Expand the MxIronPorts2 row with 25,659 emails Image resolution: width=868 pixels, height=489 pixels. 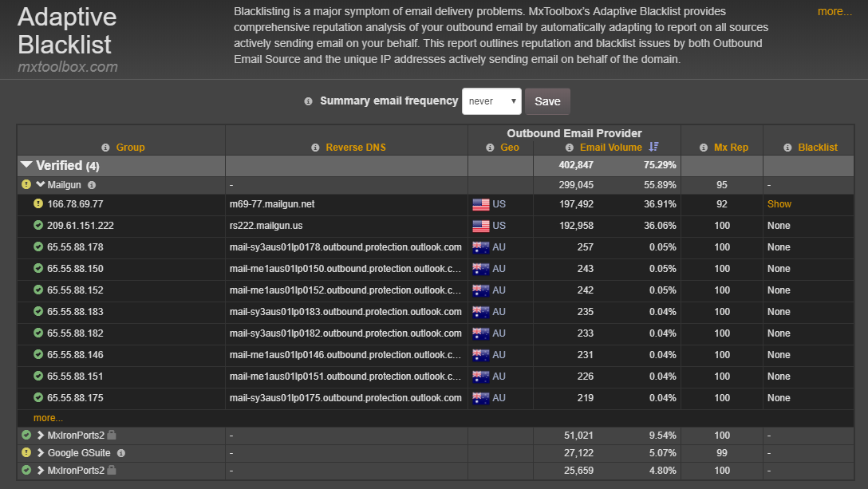coord(41,470)
